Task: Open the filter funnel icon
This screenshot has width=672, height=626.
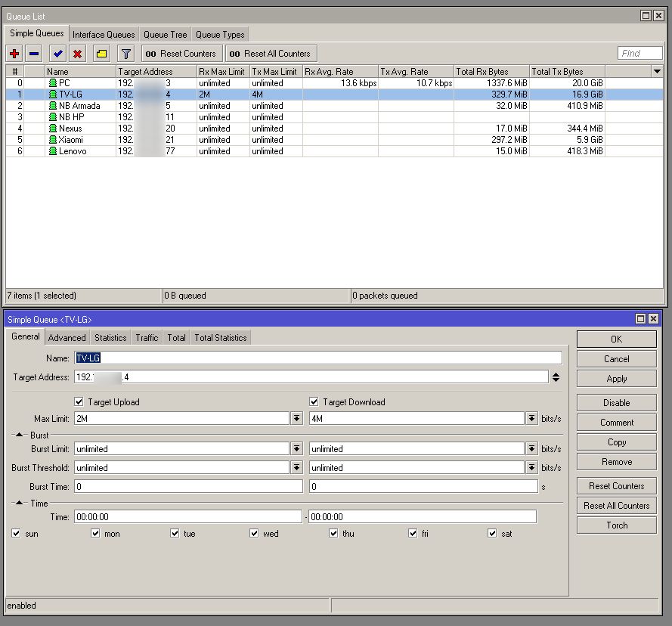Action: (x=126, y=54)
